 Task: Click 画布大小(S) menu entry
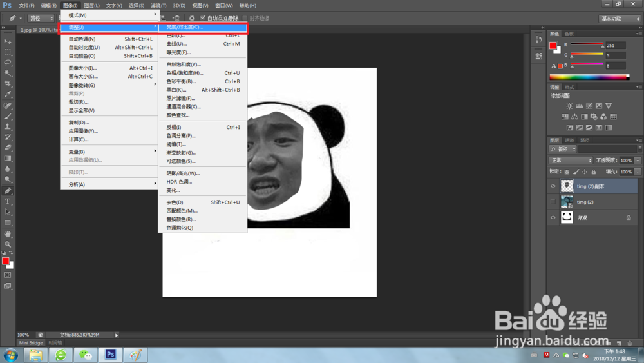point(109,77)
